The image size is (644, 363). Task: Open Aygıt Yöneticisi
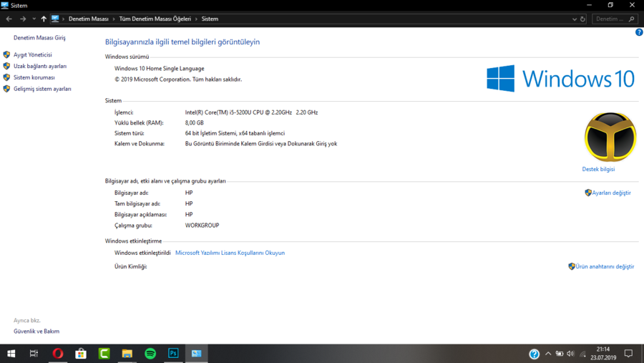(32, 54)
